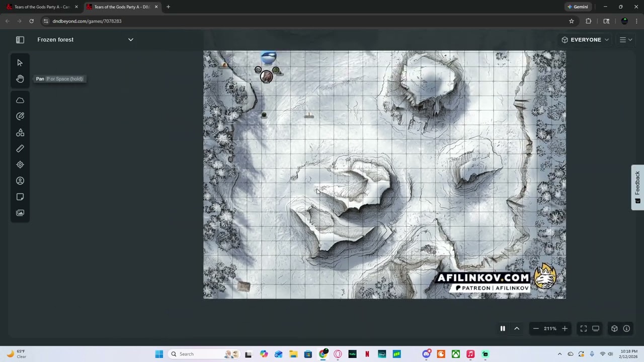644x362 pixels.
Task: Open the token person tool
Action: click(20, 181)
